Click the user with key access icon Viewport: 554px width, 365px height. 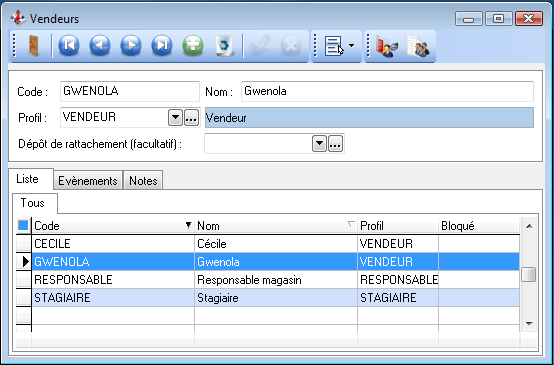[387, 46]
